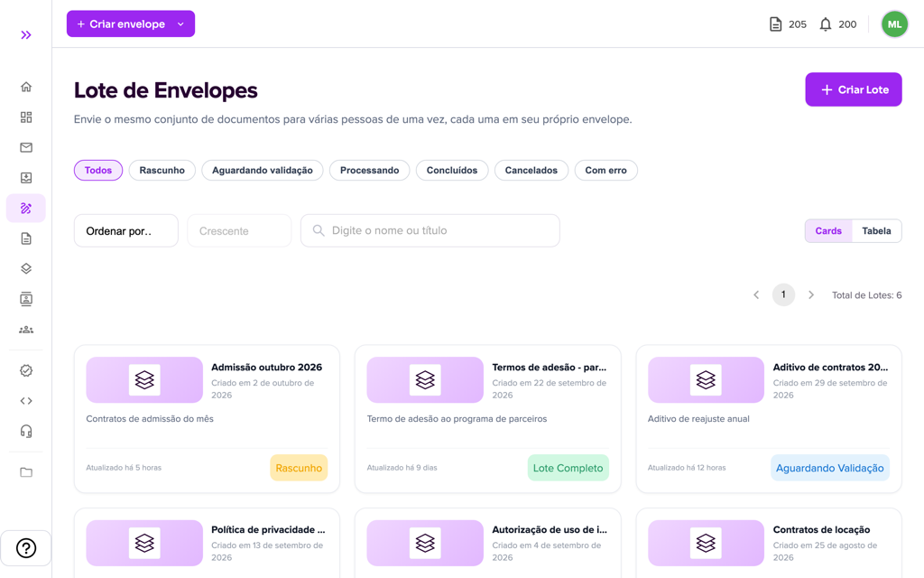Image resolution: width=924 pixels, height=578 pixels.
Task: Click the stack icon on Política de privacidade card
Action: (x=144, y=543)
